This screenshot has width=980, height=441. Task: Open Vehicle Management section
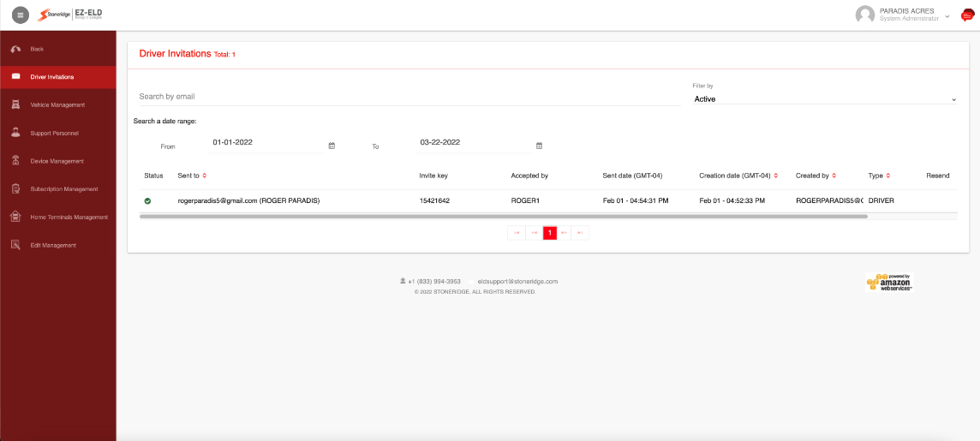tap(58, 105)
